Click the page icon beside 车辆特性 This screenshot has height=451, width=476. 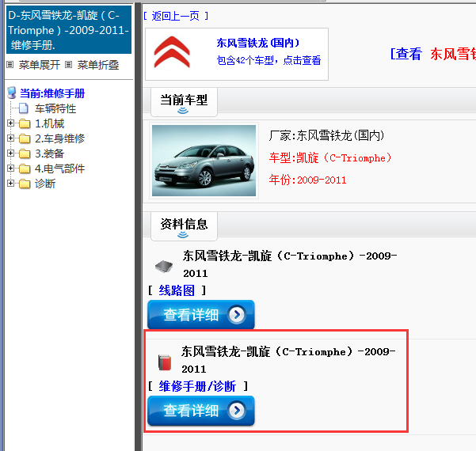coord(24,108)
